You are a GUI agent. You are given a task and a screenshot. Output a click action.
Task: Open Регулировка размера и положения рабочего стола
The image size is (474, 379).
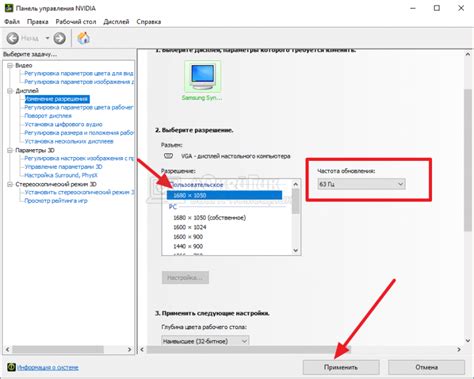click(79, 133)
